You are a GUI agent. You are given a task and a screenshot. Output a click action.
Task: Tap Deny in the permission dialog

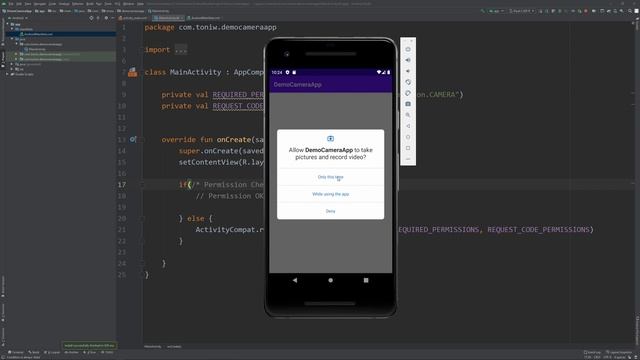(x=331, y=211)
